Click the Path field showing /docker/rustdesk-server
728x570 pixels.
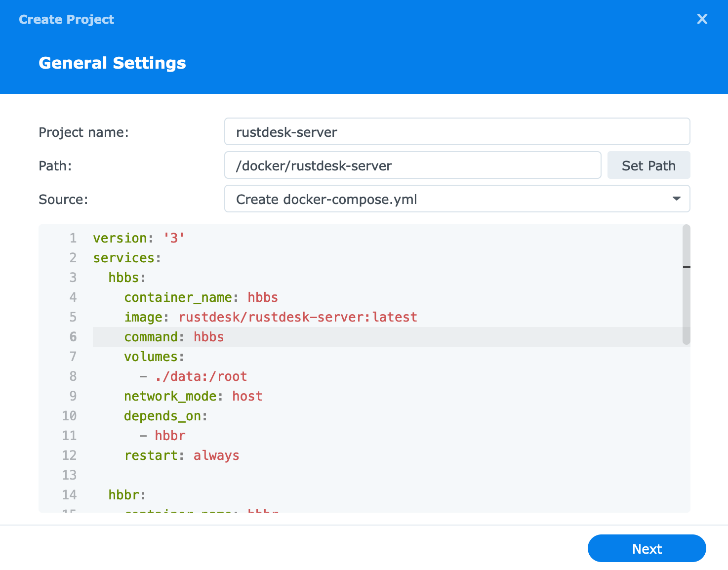(412, 165)
